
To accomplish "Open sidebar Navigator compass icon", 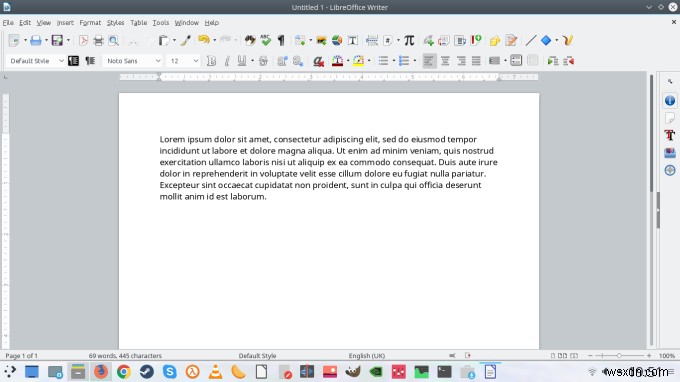I will pyautogui.click(x=670, y=170).
